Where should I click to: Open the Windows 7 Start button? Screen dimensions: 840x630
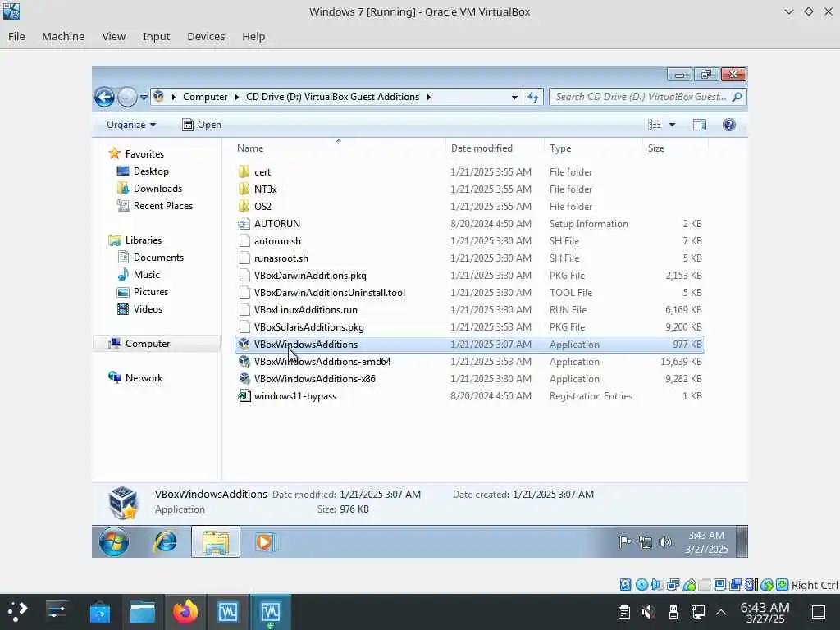(113, 542)
